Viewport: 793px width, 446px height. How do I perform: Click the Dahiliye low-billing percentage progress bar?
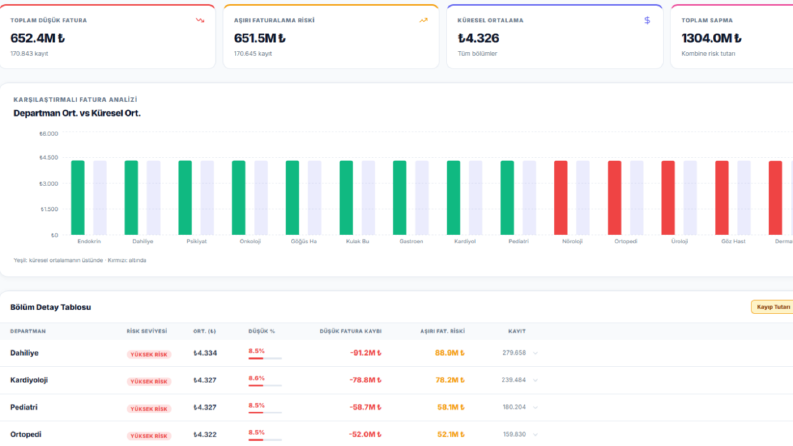point(265,359)
